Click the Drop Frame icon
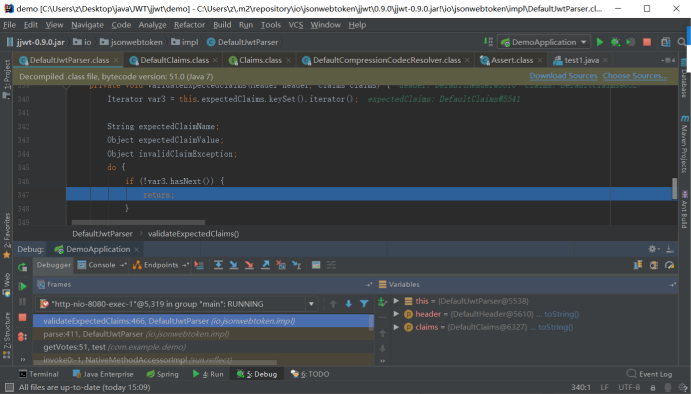Image resolution: width=691 pixels, height=394 pixels. pyautogui.click(x=281, y=265)
